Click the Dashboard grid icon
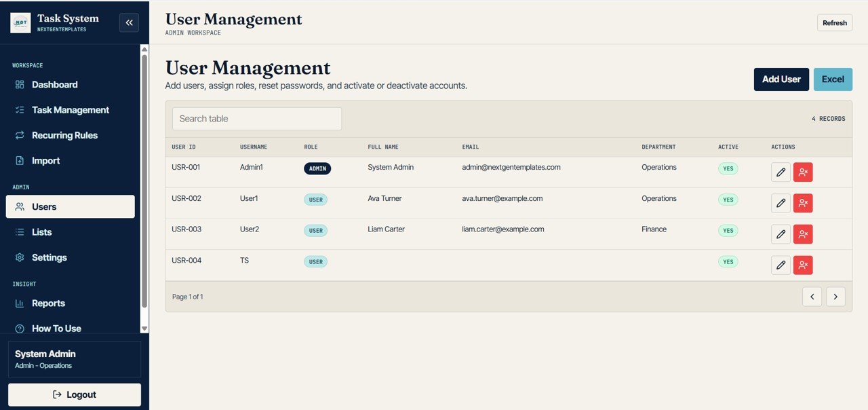The width and height of the screenshot is (868, 410). [20, 85]
